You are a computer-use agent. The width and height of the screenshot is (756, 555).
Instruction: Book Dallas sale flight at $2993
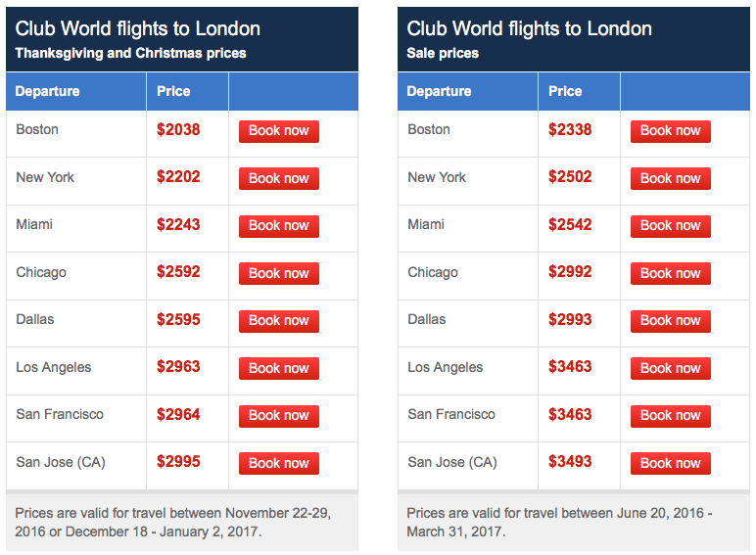click(670, 321)
